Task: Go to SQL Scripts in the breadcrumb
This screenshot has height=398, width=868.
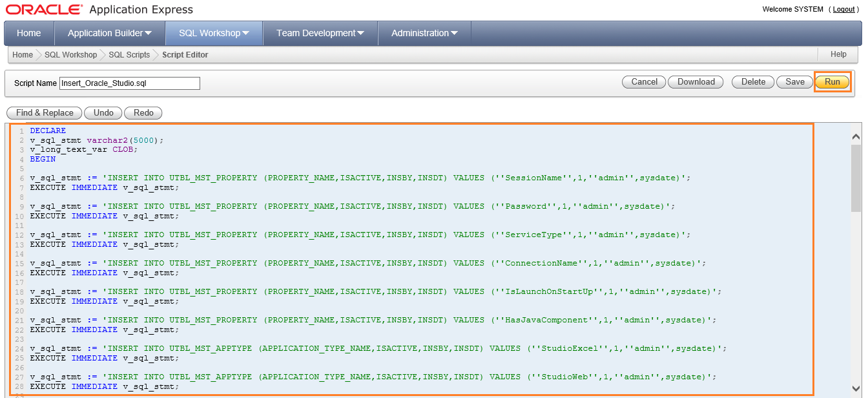Action: tap(129, 55)
